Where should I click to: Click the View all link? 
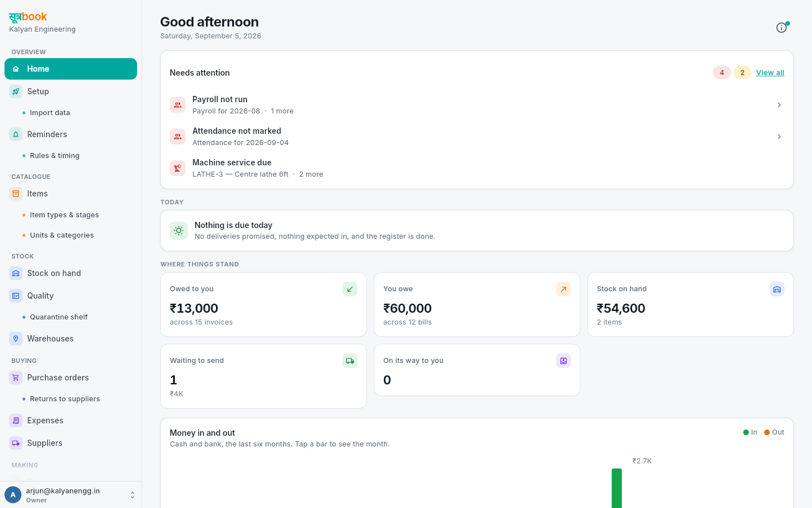pyautogui.click(x=770, y=73)
